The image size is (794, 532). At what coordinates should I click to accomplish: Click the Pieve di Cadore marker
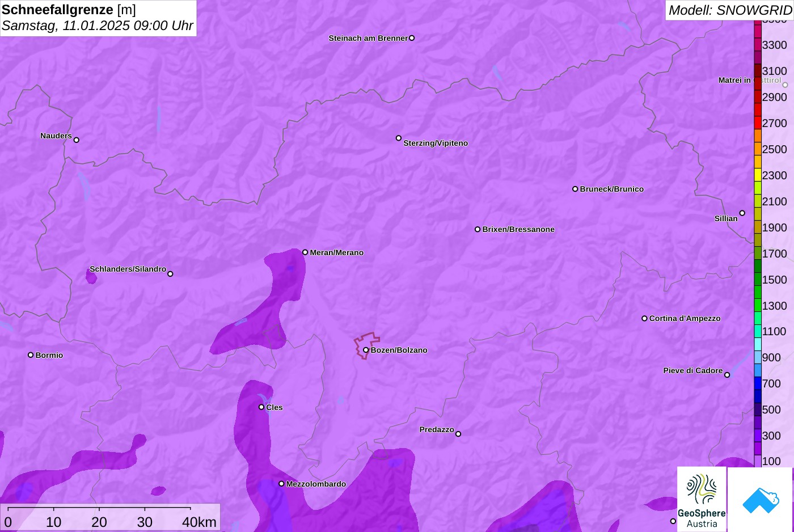(x=727, y=375)
